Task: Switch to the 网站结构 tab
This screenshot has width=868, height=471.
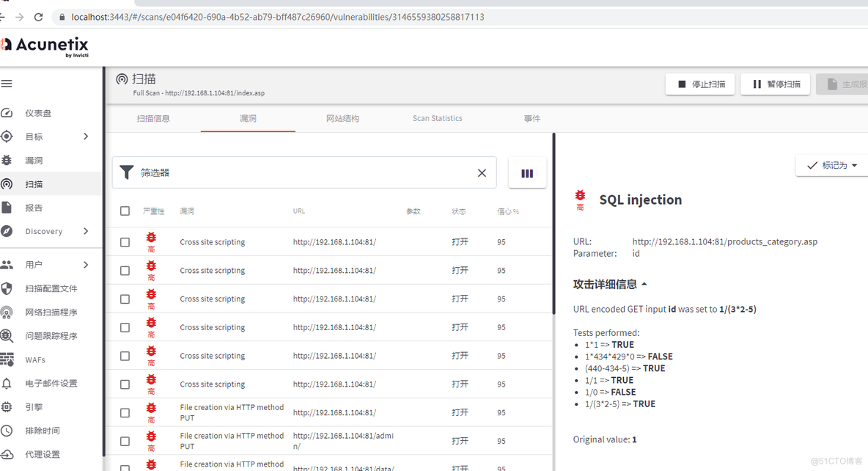Action: pyautogui.click(x=342, y=118)
